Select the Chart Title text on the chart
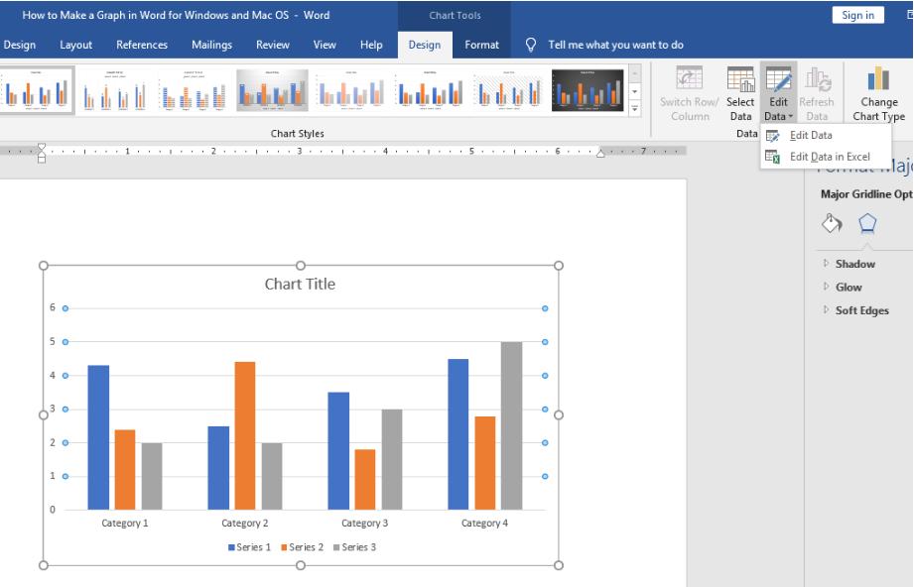 (x=300, y=284)
